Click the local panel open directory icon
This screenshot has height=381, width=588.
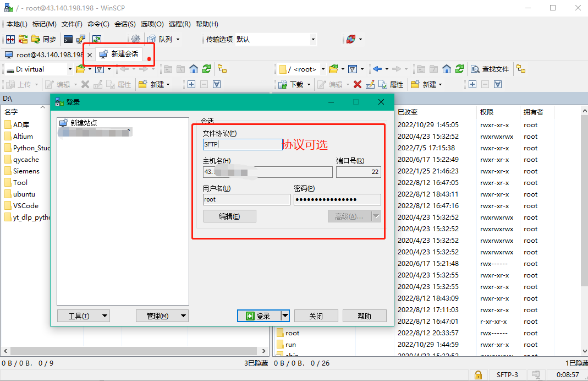[x=80, y=69]
